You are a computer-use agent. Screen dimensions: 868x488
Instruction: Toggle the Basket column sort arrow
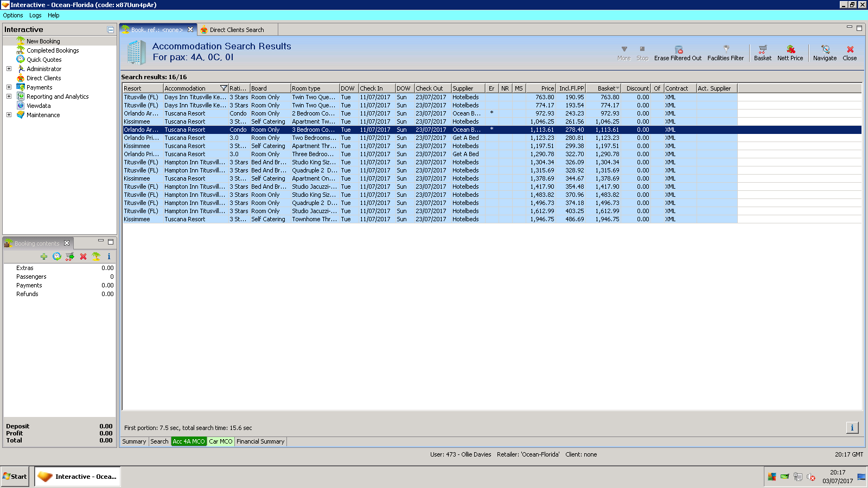point(617,88)
